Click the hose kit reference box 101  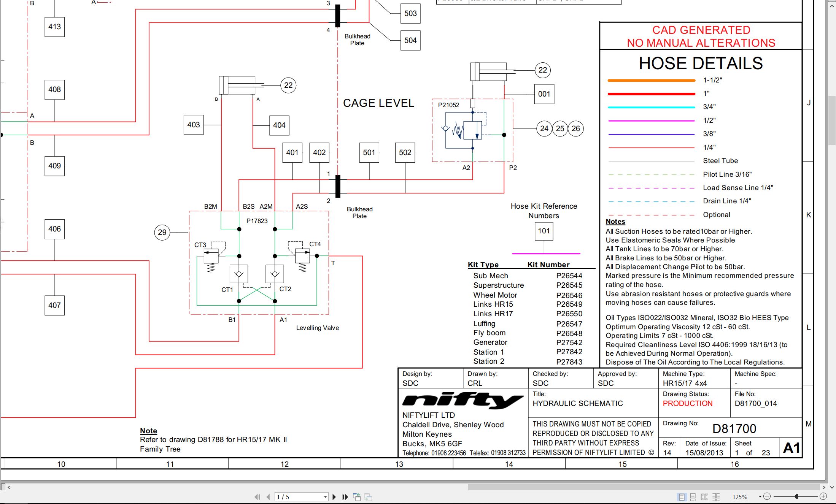544,231
